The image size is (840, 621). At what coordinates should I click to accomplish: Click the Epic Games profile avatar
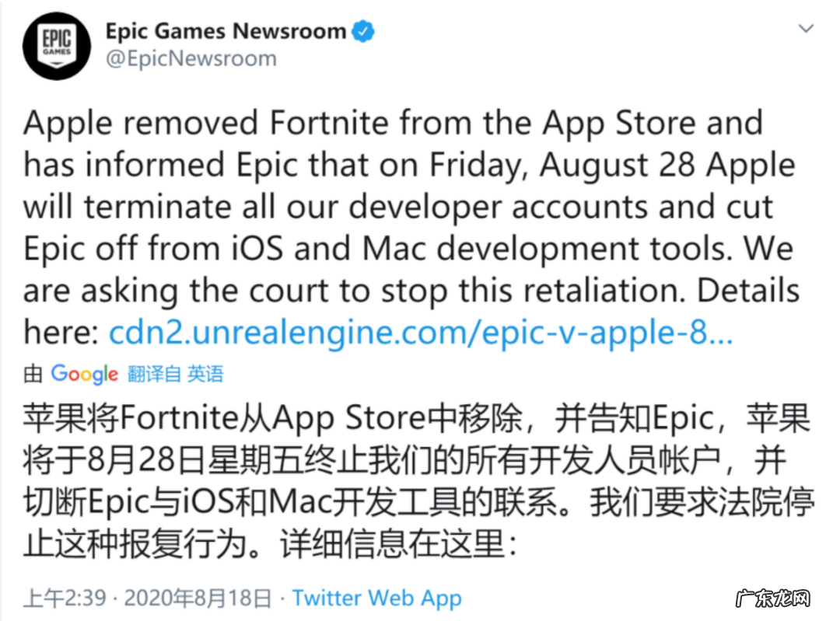56,44
